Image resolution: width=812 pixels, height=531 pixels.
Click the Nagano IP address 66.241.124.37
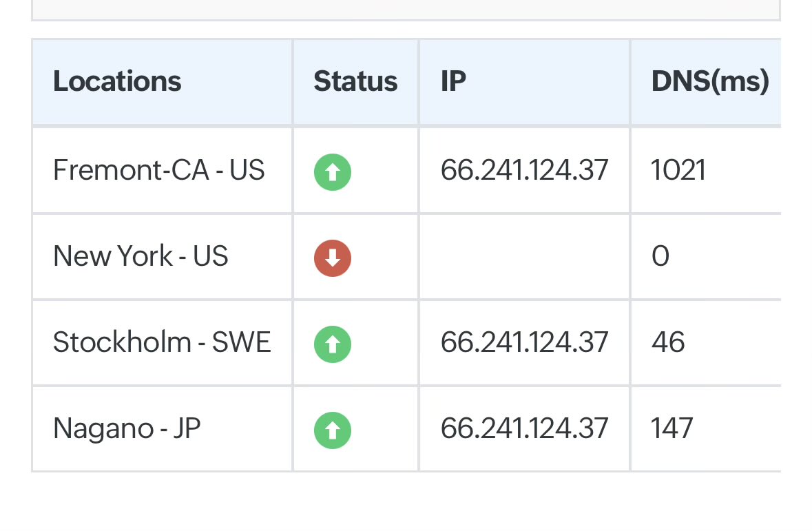point(524,428)
